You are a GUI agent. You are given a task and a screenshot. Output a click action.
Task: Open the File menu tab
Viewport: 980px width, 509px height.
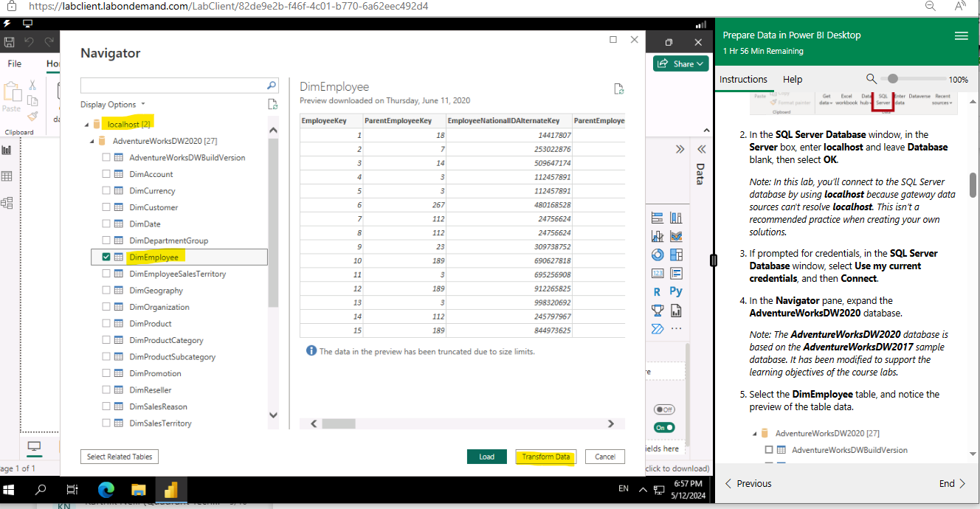click(x=15, y=63)
